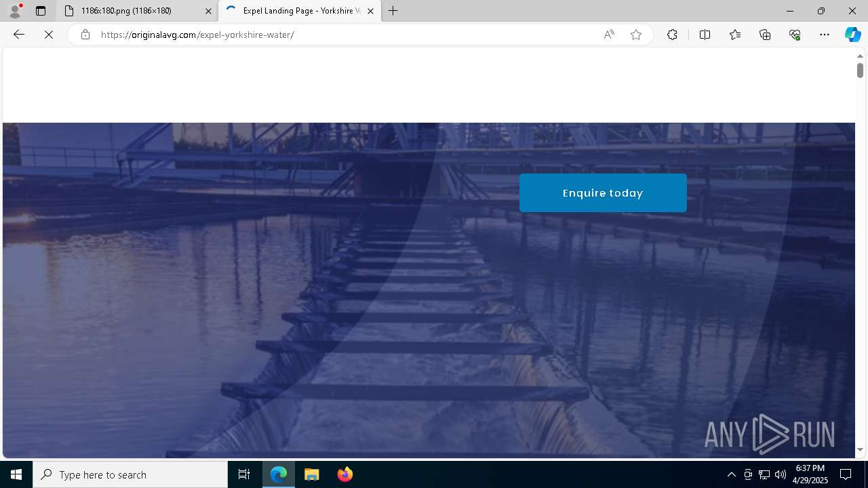
Task: Restore down the Edge window
Action: click(x=821, y=11)
